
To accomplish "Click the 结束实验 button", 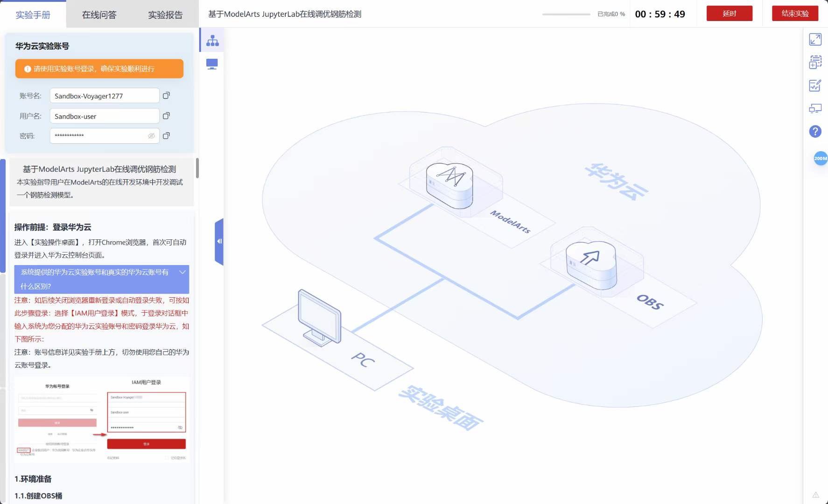I will click(x=795, y=14).
